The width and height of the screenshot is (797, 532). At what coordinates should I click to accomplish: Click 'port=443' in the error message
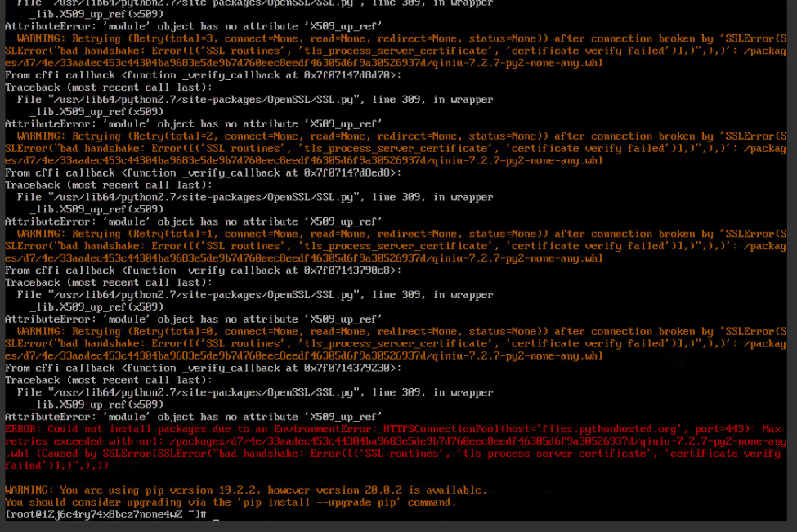coord(719,429)
